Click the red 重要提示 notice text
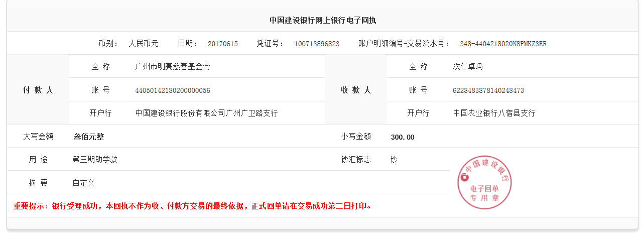 point(192,206)
